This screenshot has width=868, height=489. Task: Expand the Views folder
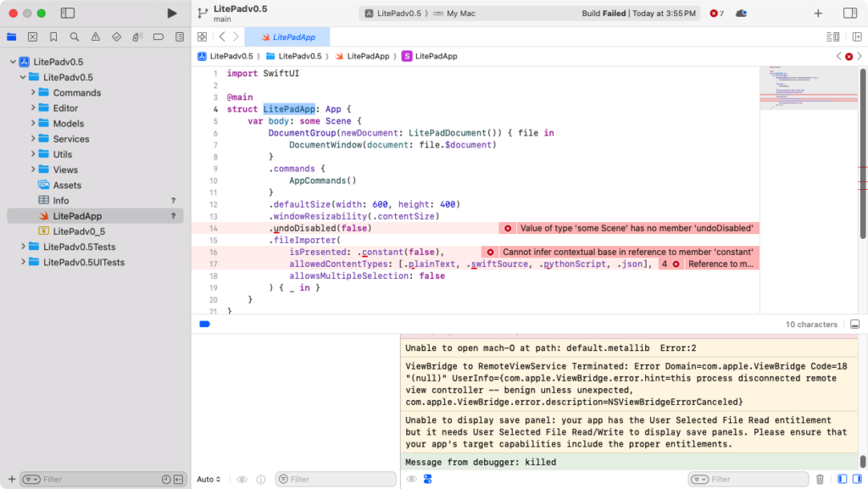click(33, 169)
